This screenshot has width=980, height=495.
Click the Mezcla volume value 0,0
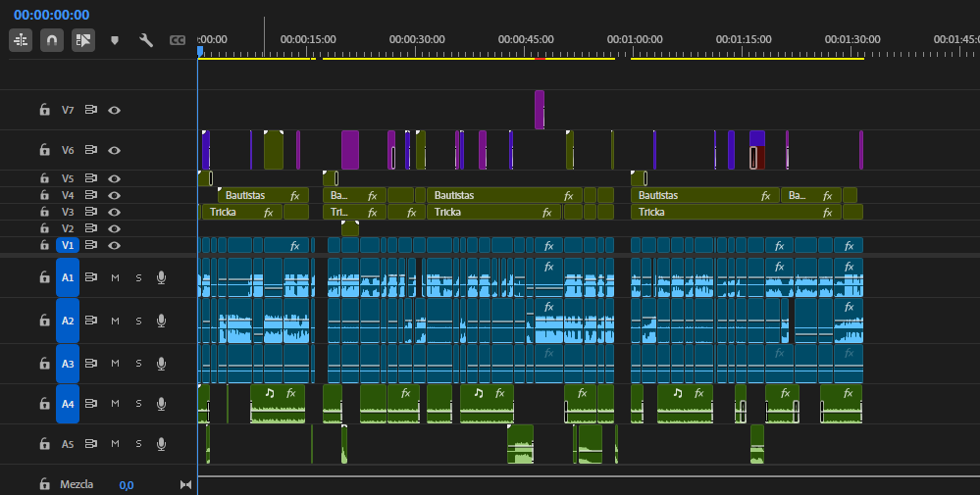point(127,485)
